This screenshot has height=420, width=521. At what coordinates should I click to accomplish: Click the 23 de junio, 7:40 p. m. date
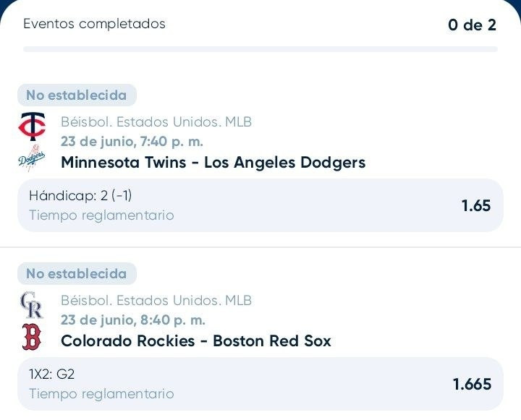(132, 142)
